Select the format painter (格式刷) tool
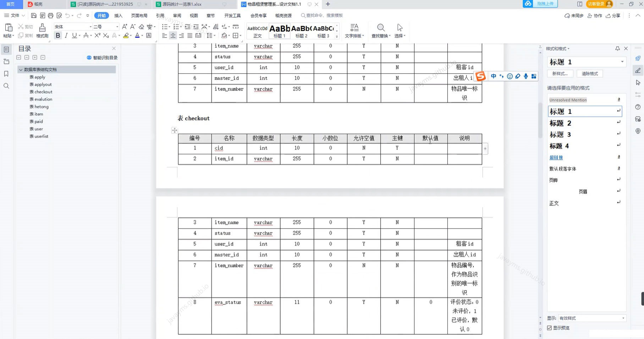This screenshot has height=339, width=644. coord(42,30)
